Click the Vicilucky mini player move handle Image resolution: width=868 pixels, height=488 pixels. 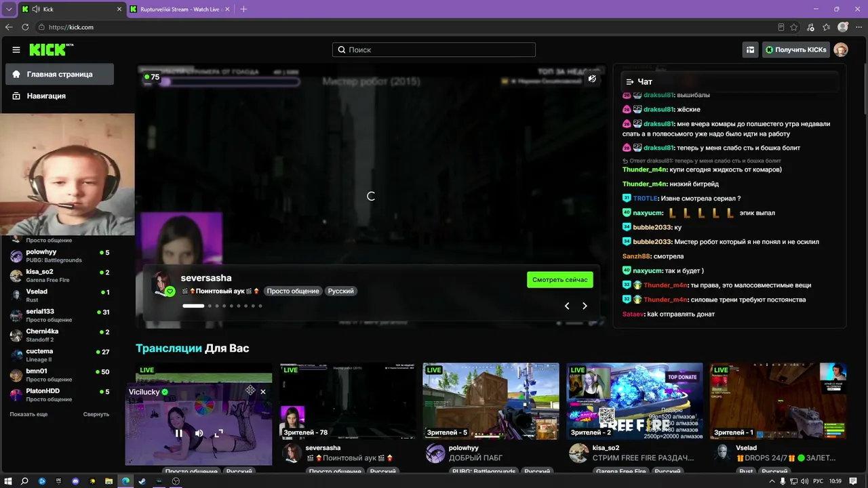[250, 390]
